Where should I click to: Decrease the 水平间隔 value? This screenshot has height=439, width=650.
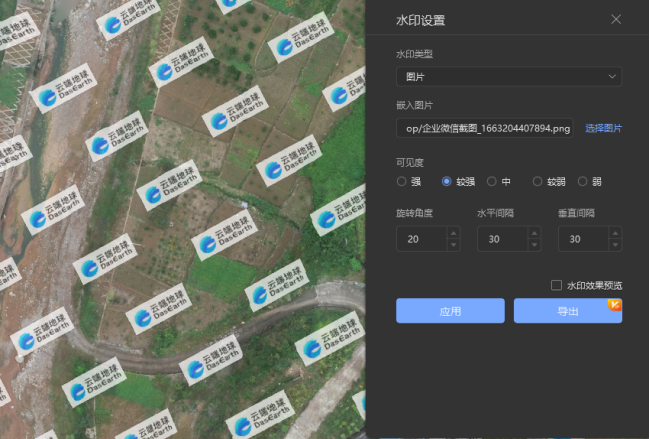click(x=534, y=245)
